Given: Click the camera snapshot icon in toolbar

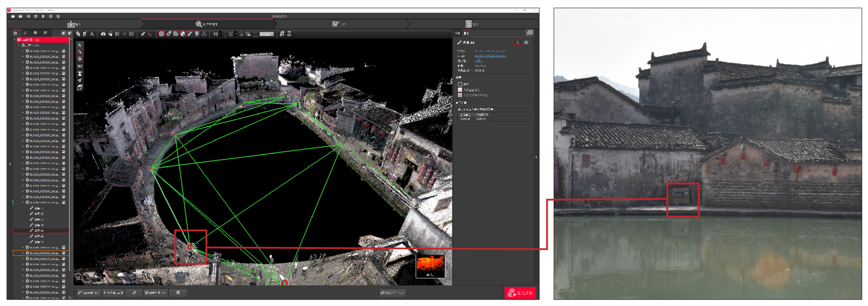Looking at the screenshot, I should click(x=103, y=34).
